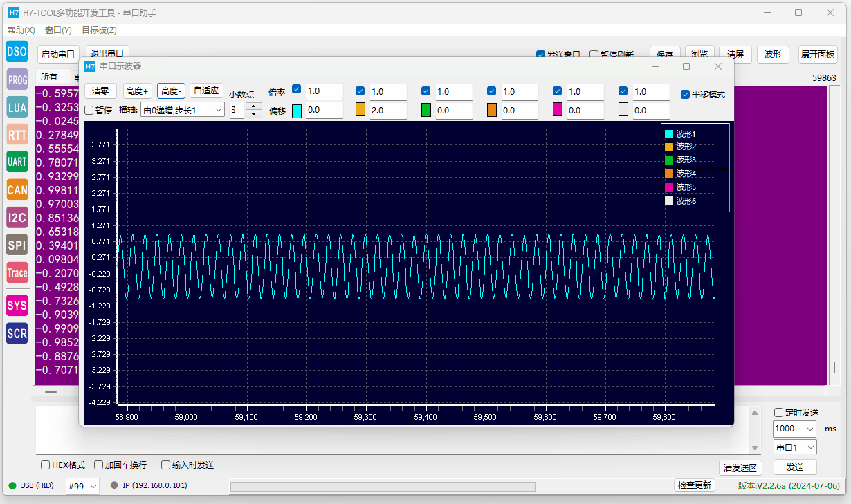851x504 pixels.
Task: Open the 帮助(X) menu
Action: (21, 30)
